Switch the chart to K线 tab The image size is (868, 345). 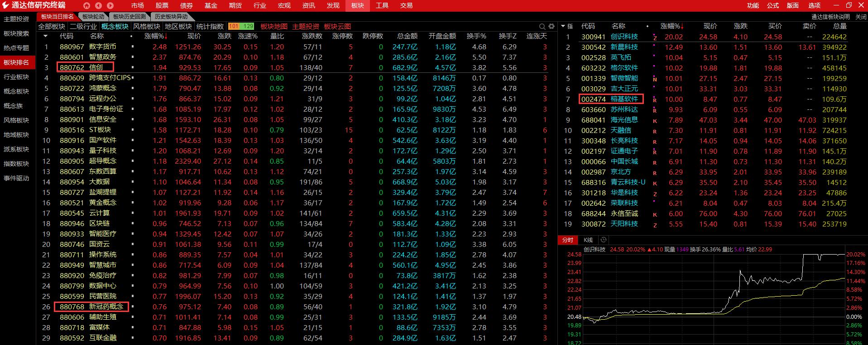(588, 240)
